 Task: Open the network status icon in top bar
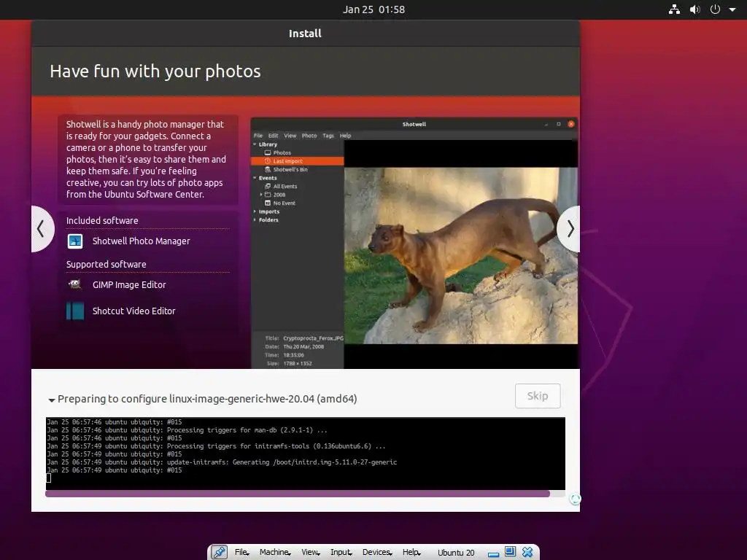tap(674, 9)
